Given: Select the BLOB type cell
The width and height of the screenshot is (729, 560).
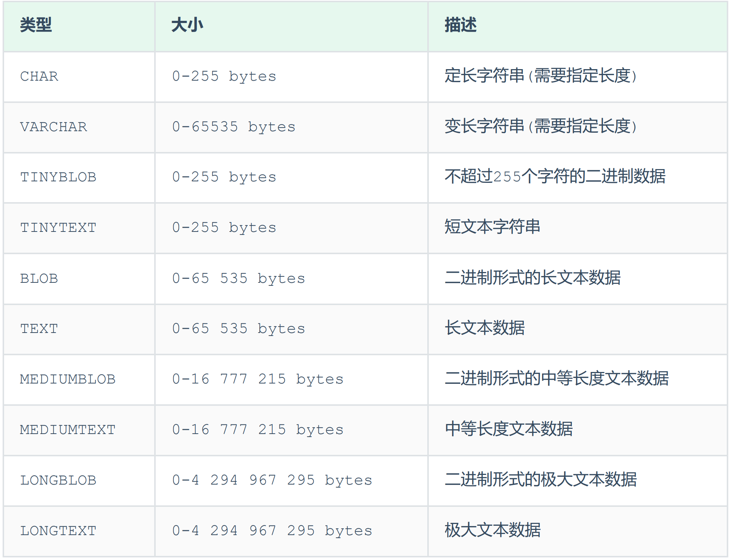Looking at the screenshot, I should point(39,278).
